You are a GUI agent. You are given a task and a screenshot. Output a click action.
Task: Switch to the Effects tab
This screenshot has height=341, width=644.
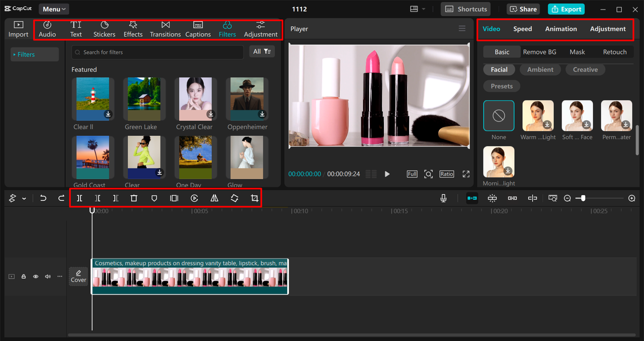[x=133, y=29]
